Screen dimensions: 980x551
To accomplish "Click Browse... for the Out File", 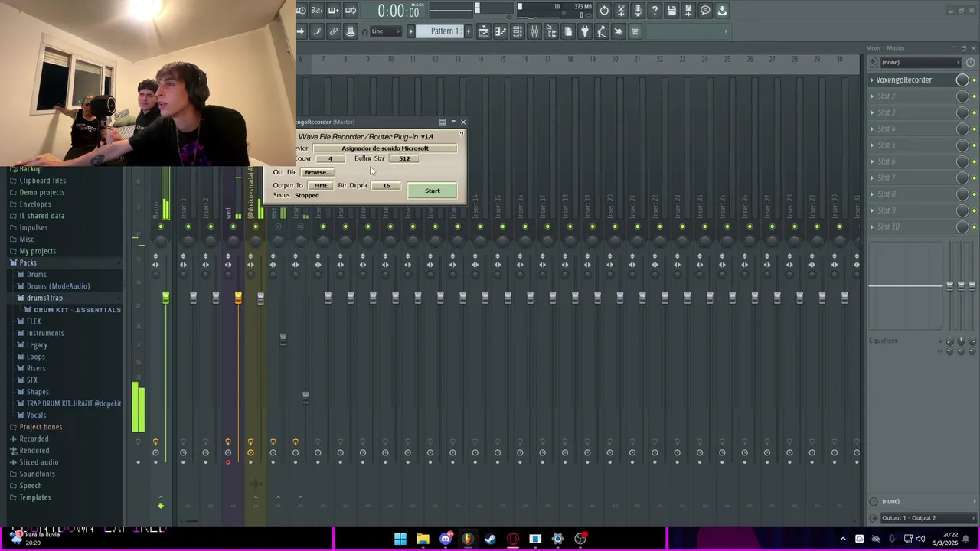I will [x=318, y=172].
